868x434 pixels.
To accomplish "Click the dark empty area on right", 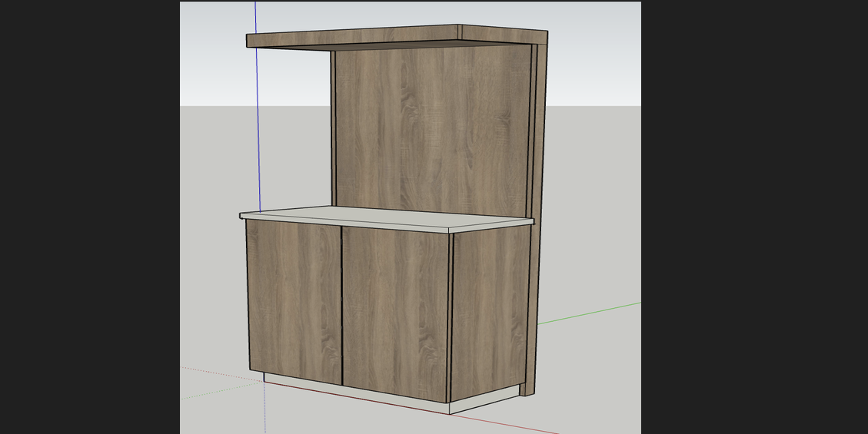I will pyautogui.click(x=753, y=215).
